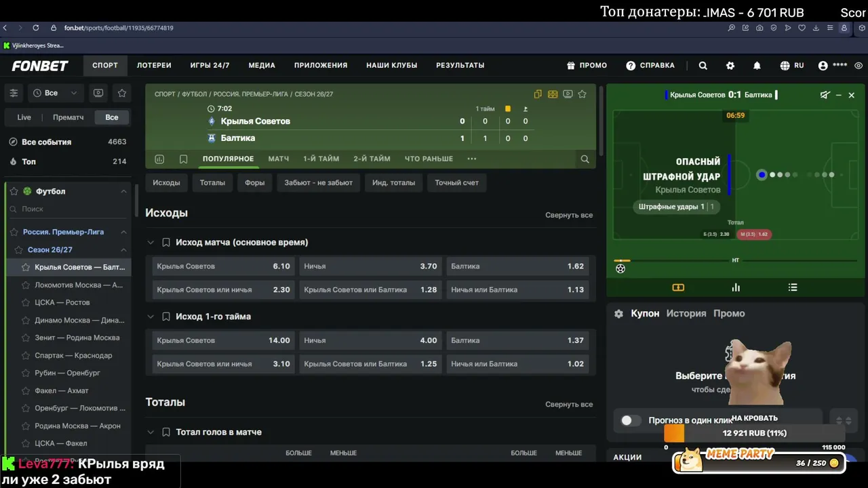868x488 pixels.
Task: Open notifications bell in header
Action: (x=757, y=66)
